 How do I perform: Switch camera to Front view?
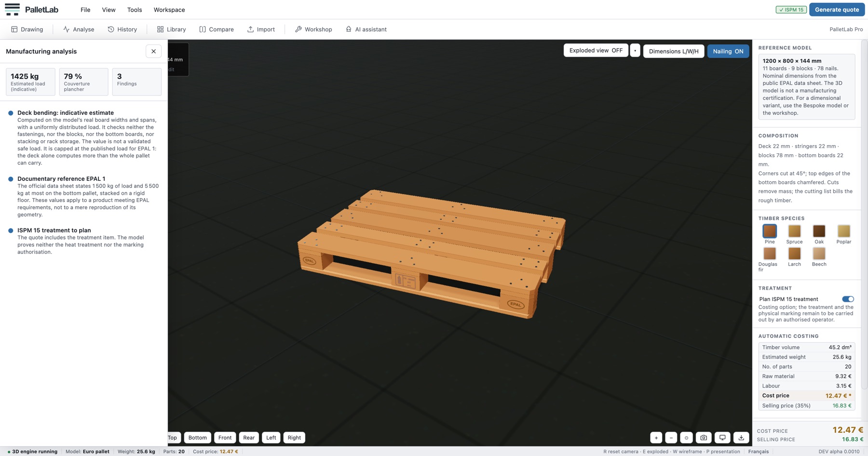pyautogui.click(x=225, y=438)
